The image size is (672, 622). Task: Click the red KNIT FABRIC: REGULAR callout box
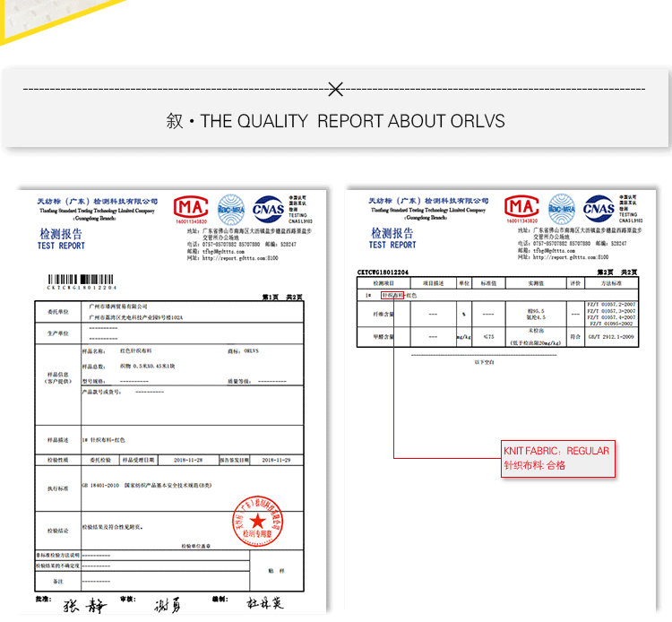[x=558, y=459]
